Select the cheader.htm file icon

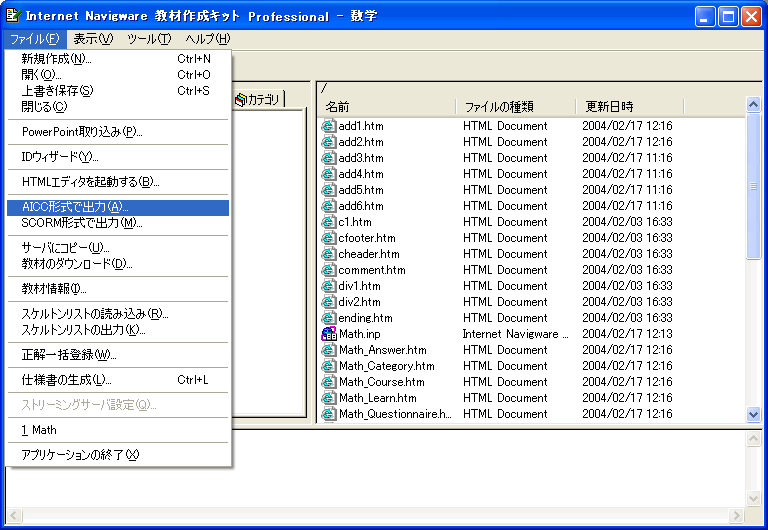328,254
